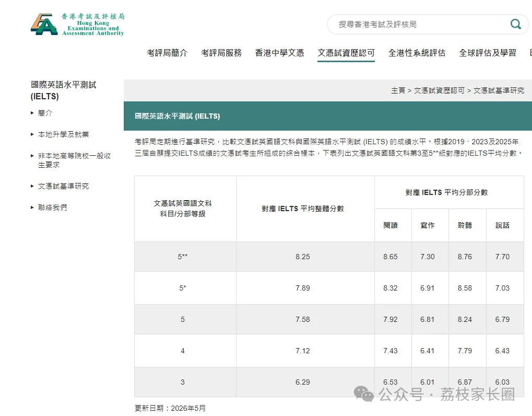This screenshot has height=416, width=532.
Task: Open sidebar item 文憑試基準研究
Action: 64,186
